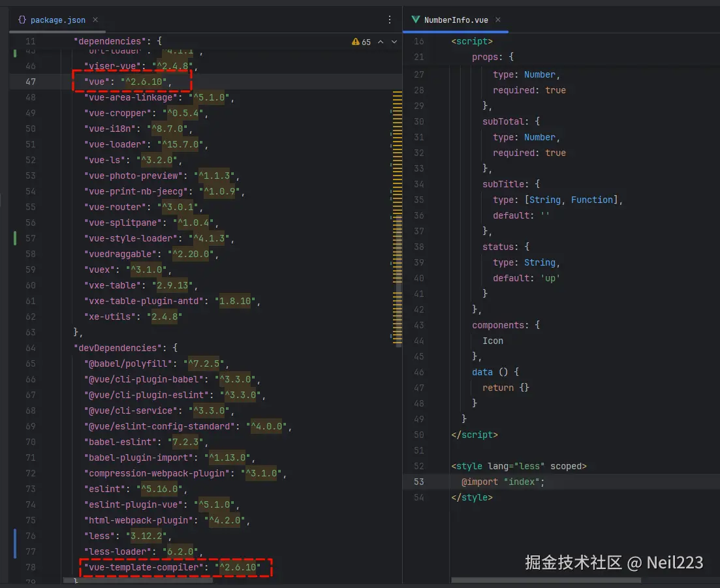Click the "dependencies" sticky header line
This screenshot has width=720, height=588.
click(x=117, y=41)
